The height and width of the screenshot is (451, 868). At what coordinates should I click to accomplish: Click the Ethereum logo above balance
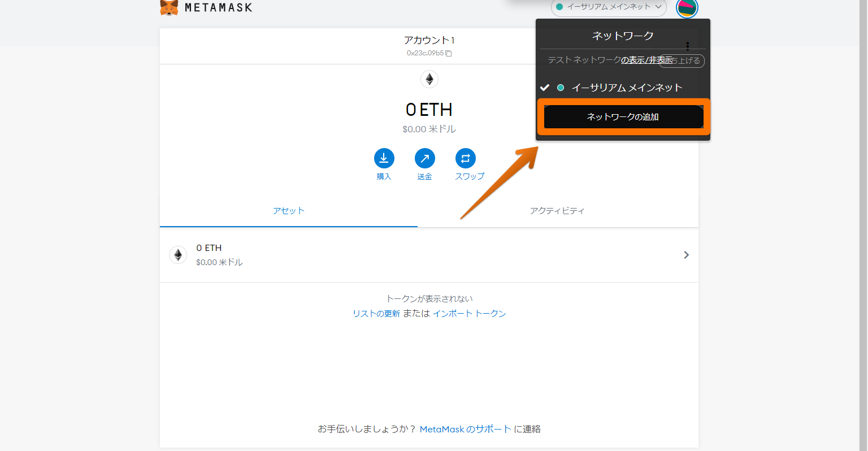click(x=429, y=79)
